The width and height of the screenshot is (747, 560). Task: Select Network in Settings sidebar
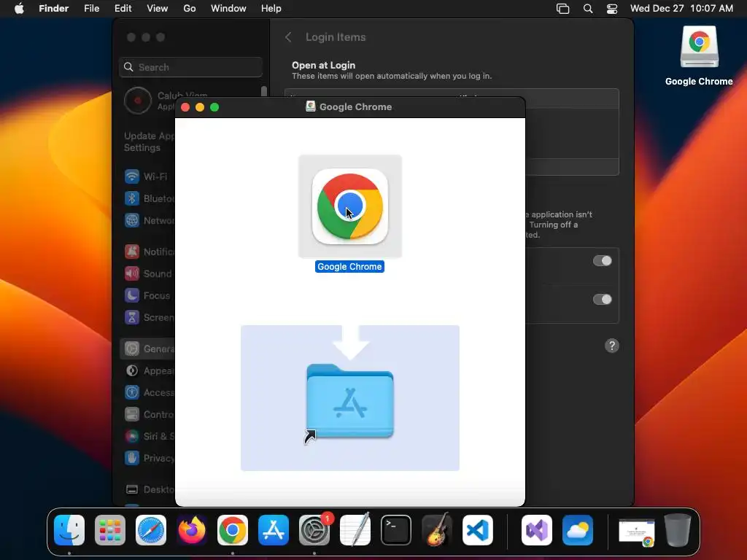[147, 220]
